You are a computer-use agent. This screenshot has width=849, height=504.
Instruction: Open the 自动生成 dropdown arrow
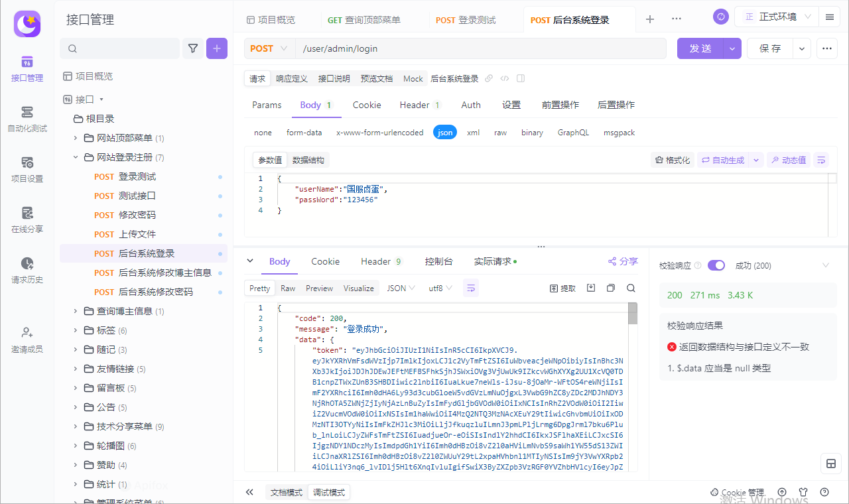tap(755, 160)
